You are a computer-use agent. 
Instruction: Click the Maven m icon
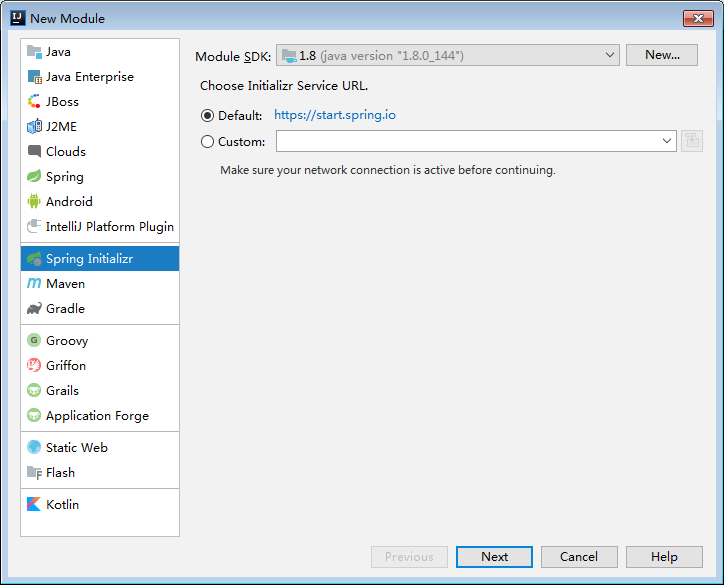34,283
